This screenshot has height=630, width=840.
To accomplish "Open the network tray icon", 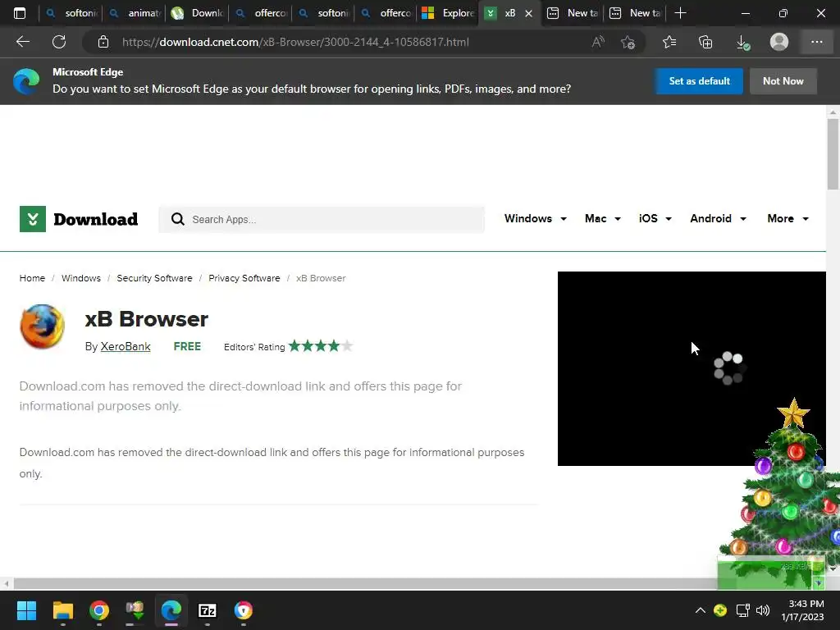I will (742, 610).
